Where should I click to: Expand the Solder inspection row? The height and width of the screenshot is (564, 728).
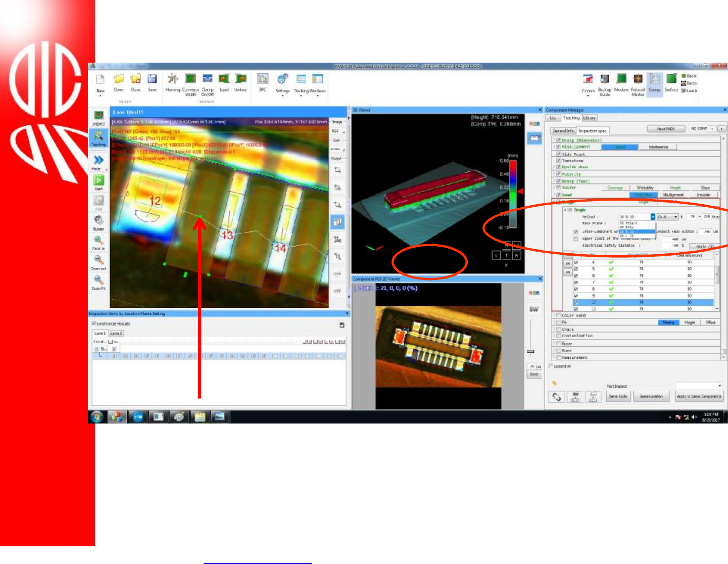coord(554,187)
